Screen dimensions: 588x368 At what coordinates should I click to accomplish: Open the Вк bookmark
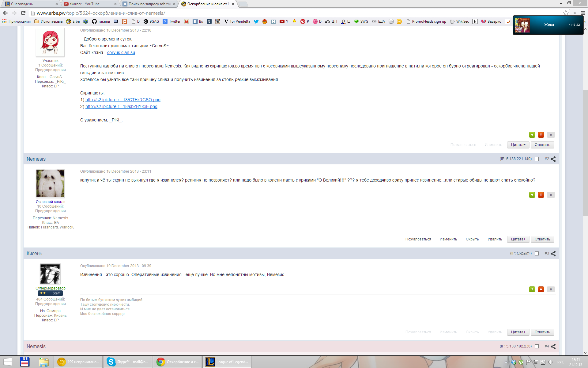[x=198, y=21]
